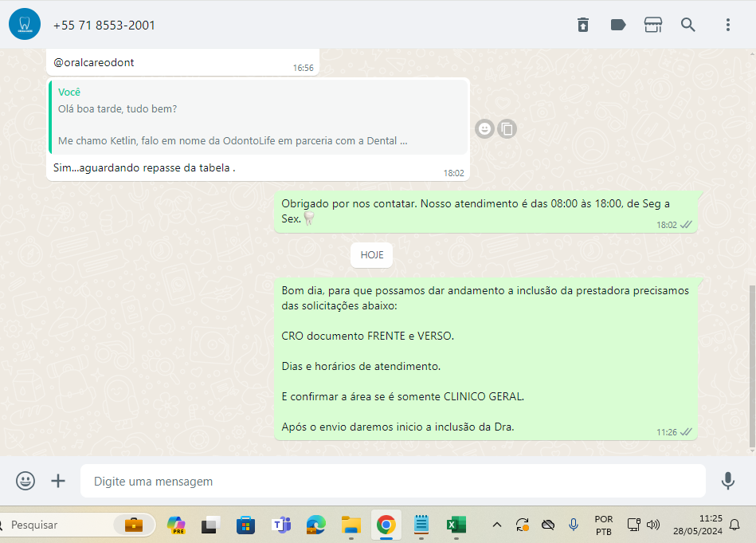Expand the hidden system tray icons chevron
This screenshot has width=756, height=543.
tap(497, 525)
